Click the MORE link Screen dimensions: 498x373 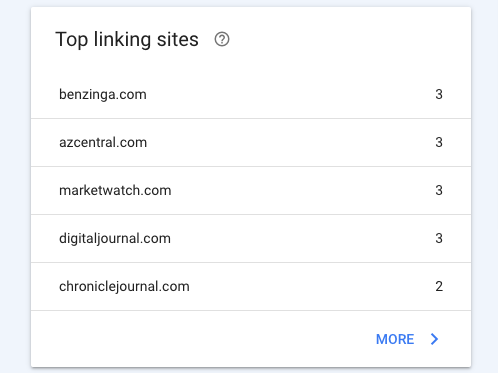(x=395, y=339)
